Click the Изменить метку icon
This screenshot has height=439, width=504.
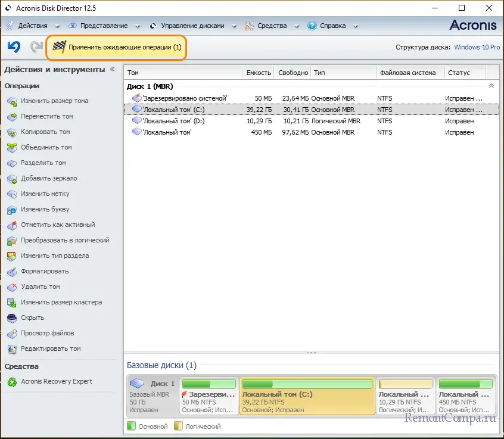tap(12, 194)
